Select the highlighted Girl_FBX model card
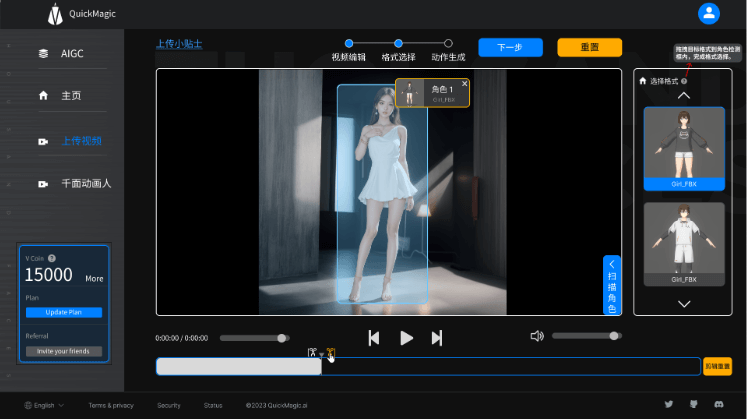This screenshot has height=419, width=747. (684, 149)
